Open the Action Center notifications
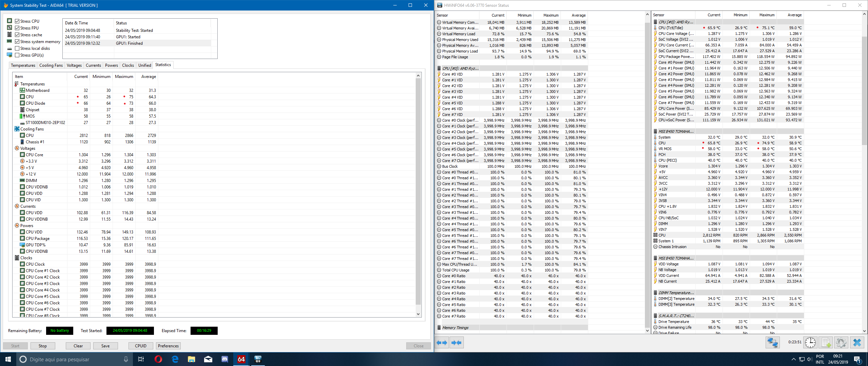868x366 pixels. pos(858,359)
